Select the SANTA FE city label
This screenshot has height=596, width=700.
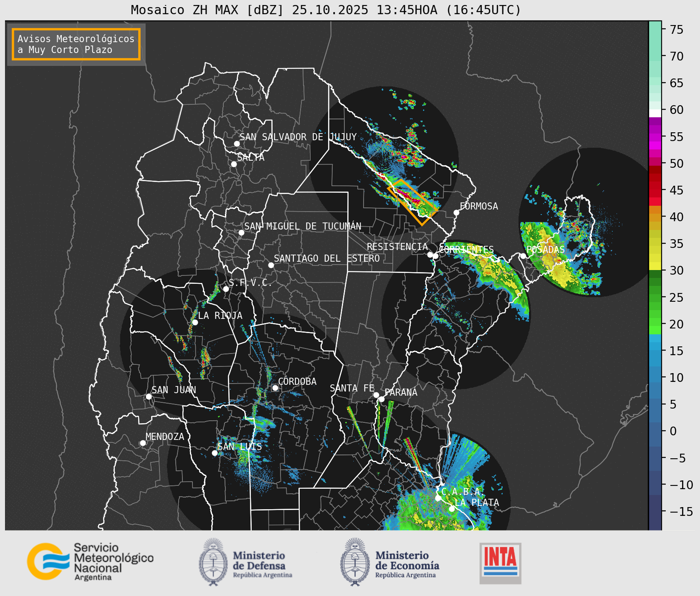pos(352,388)
